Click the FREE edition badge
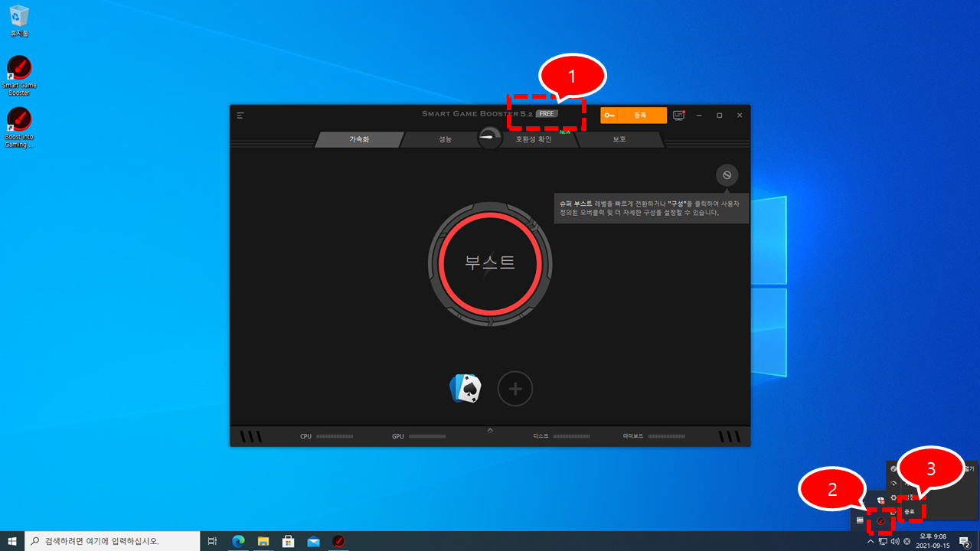The image size is (980, 551). (547, 114)
